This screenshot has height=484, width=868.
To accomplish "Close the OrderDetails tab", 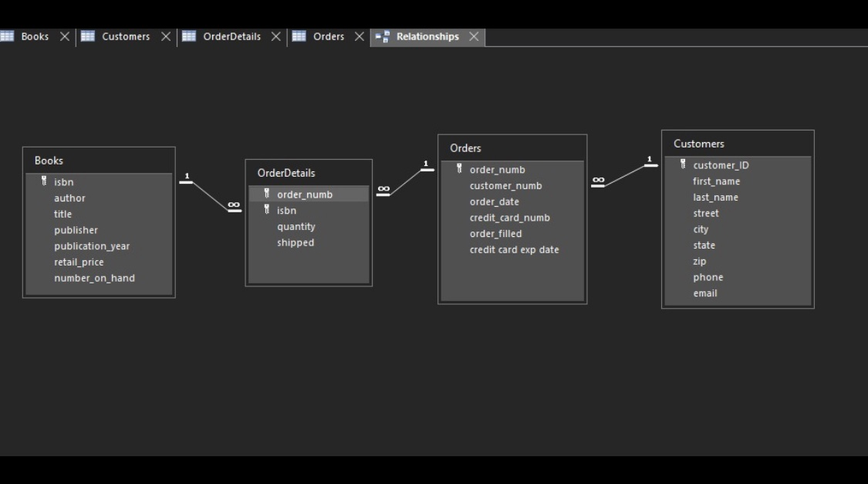I will [275, 36].
